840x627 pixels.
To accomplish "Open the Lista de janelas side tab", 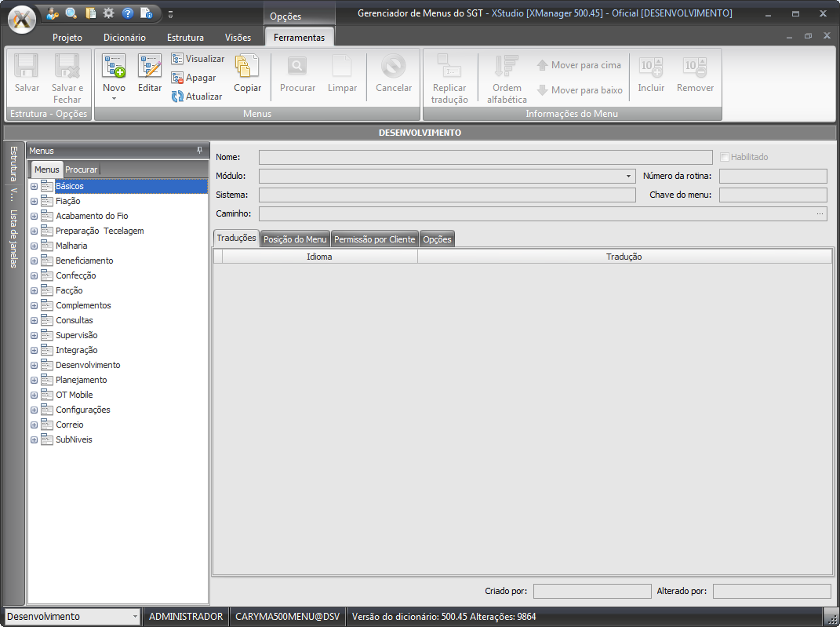I will pyautogui.click(x=14, y=239).
